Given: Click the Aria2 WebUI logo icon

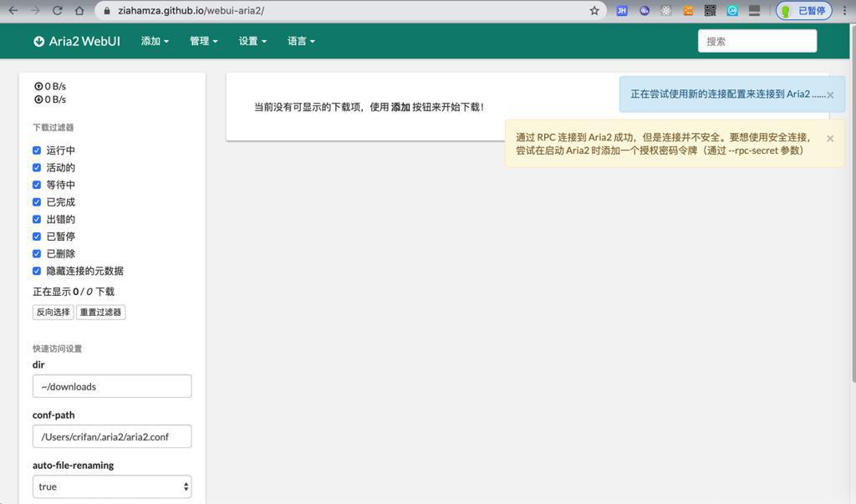Looking at the screenshot, I should [38, 42].
